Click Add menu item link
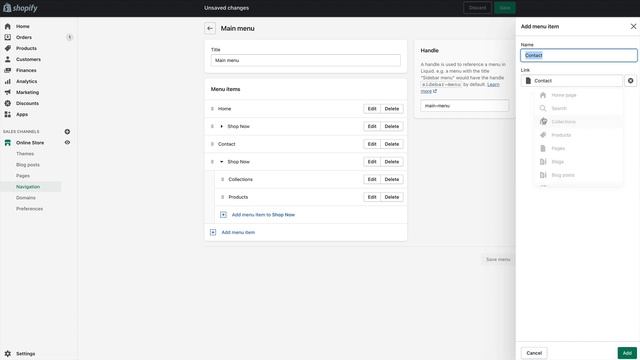This screenshot has height=360, width=640. (238, 232)
